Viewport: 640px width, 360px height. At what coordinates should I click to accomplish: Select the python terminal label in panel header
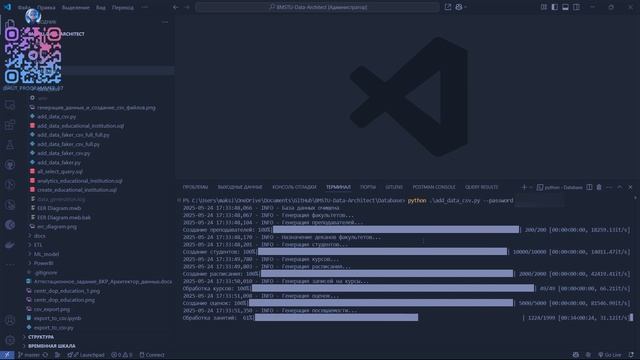(x=560, y=187)
